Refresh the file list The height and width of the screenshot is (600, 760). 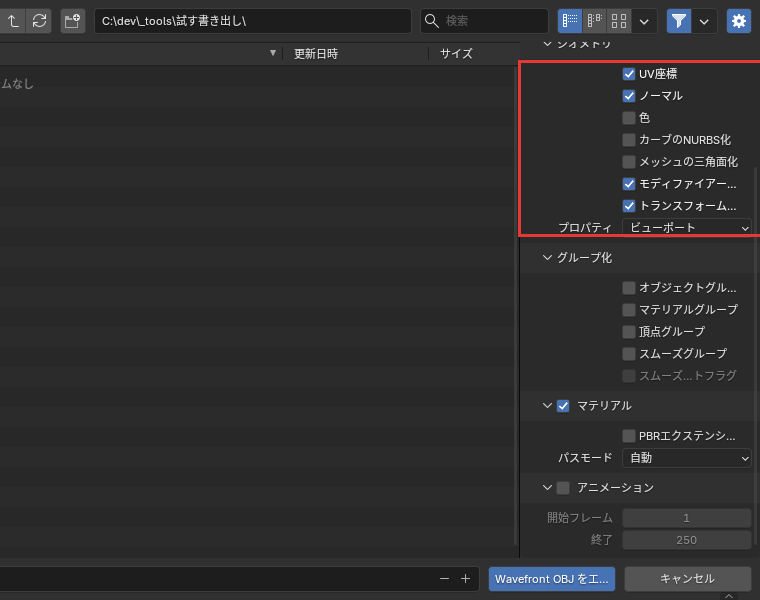39,21
